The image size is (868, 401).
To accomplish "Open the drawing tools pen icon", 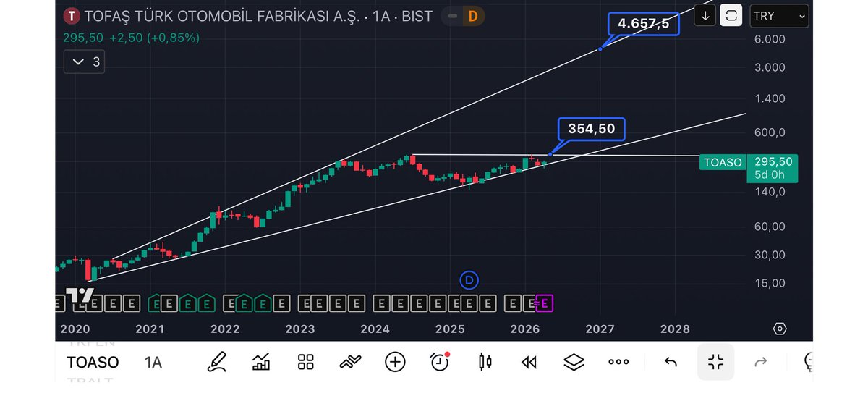I will (216, 362).
